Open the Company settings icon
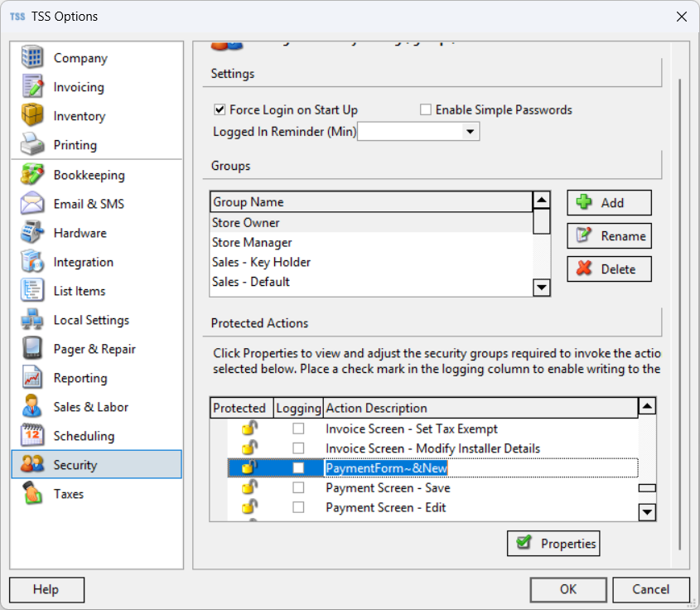This screenshot has height=610, width=700. coord(32,58)
